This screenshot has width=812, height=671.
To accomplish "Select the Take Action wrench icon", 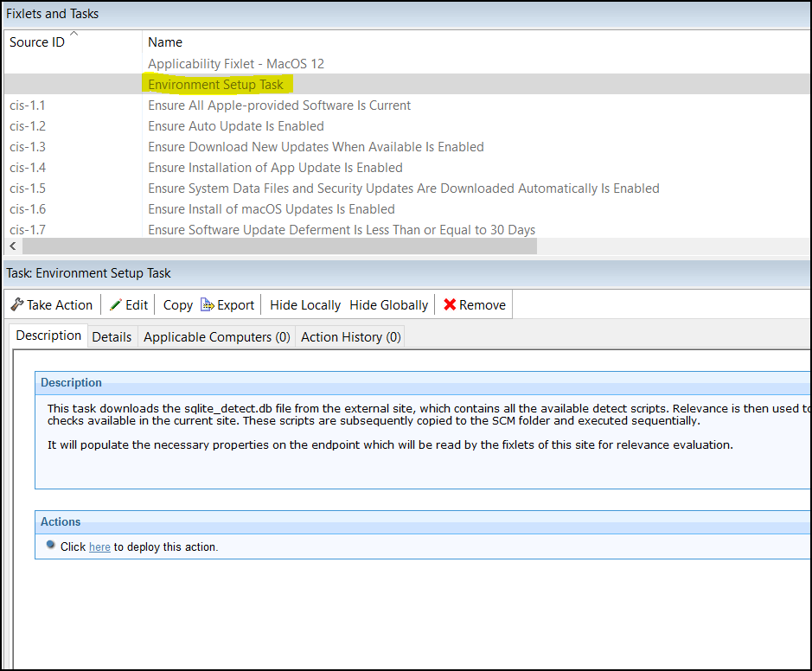I will click(x=16, y=304).
